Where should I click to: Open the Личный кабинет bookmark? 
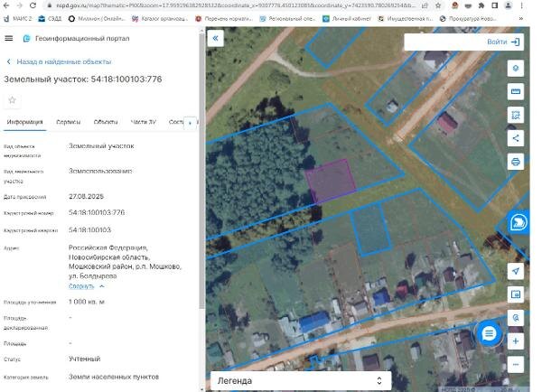pyautogui.click(x=347, y=19)
